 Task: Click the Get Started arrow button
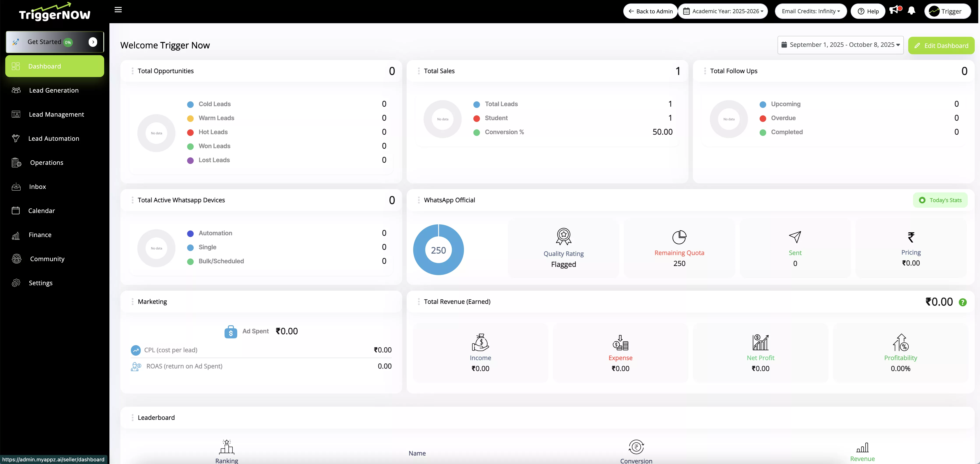click(93, 42)
